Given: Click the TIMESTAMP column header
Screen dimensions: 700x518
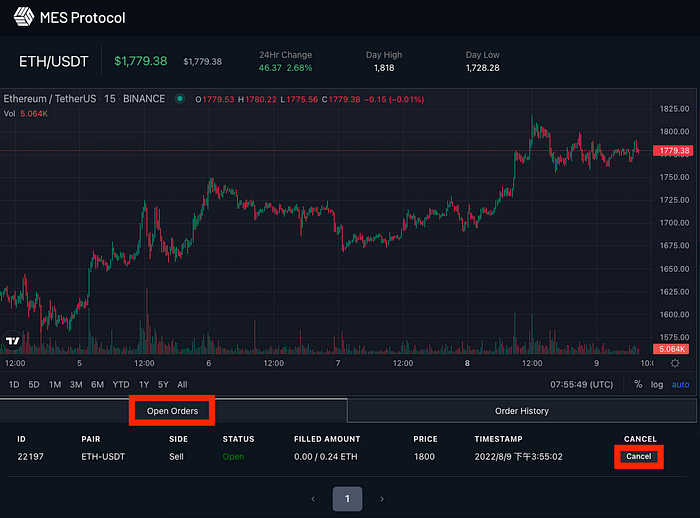Looking at the screenshot, I should coord(498,439).
